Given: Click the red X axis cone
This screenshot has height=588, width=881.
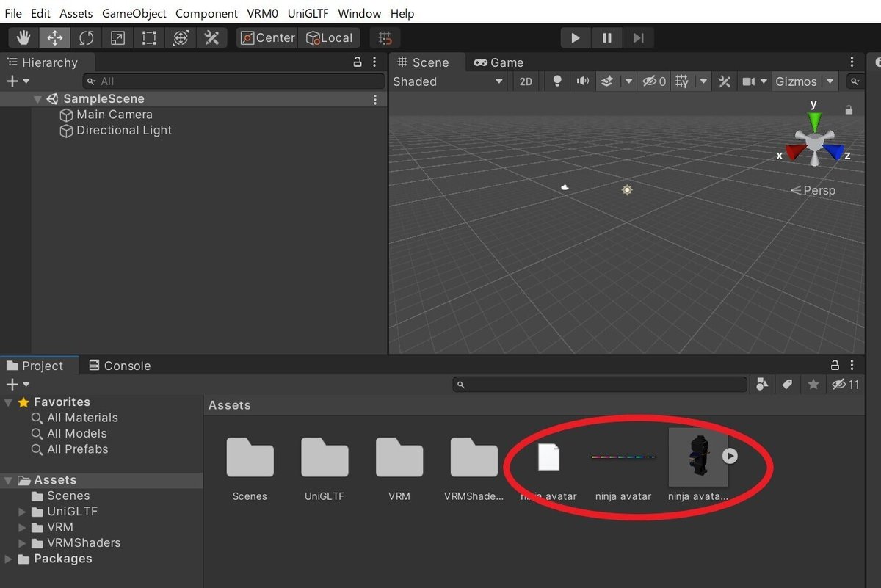Looking at the screenshot, I should [x=796, y=151].
